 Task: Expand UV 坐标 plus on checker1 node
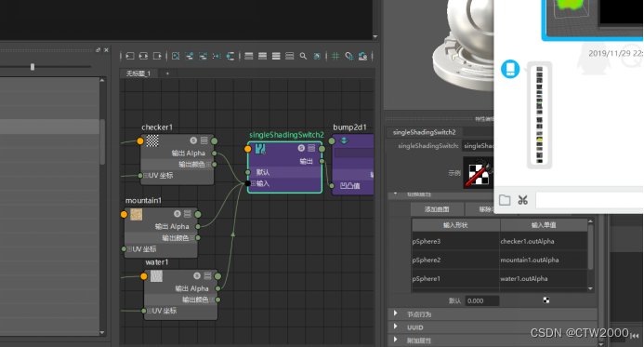coord(145,176)
